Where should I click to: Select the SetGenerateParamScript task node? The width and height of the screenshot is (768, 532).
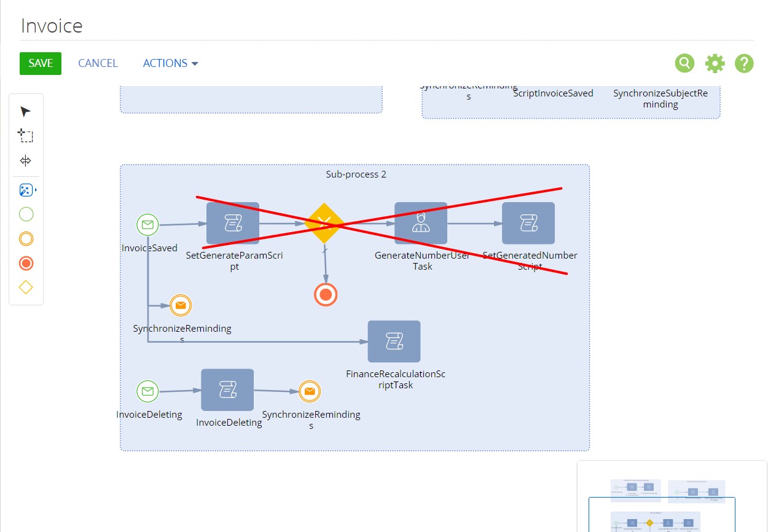tap(233, 224)
